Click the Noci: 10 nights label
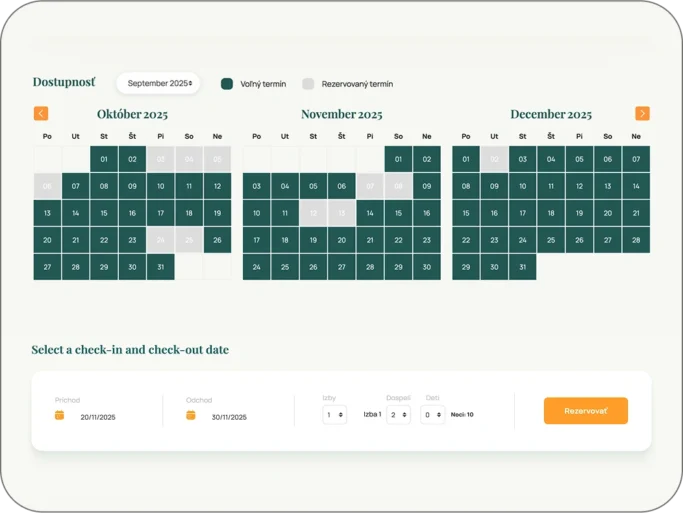Viewport: 683px width, 513px height. coord(462,415)
